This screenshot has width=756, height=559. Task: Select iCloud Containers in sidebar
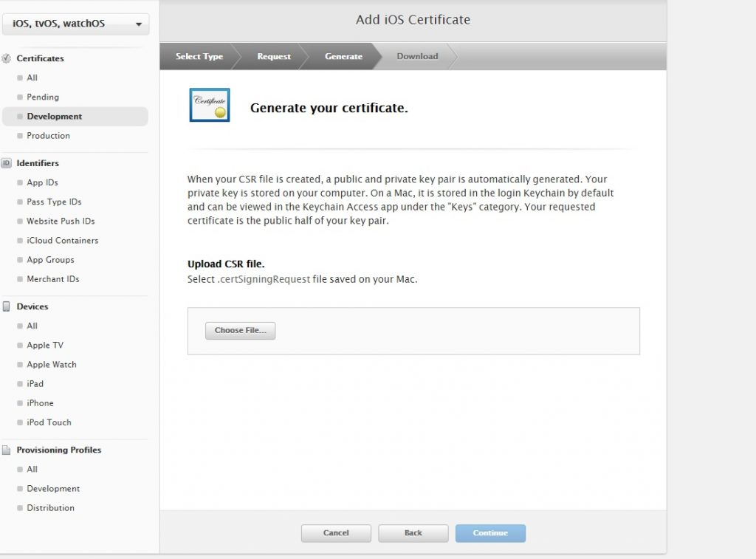click(62, 241)
